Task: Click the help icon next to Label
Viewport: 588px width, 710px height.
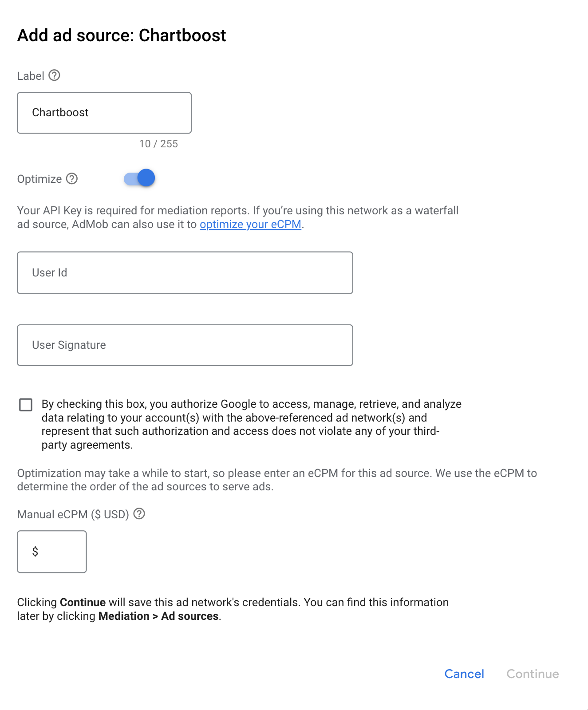Action: click(x=54, y=75)
